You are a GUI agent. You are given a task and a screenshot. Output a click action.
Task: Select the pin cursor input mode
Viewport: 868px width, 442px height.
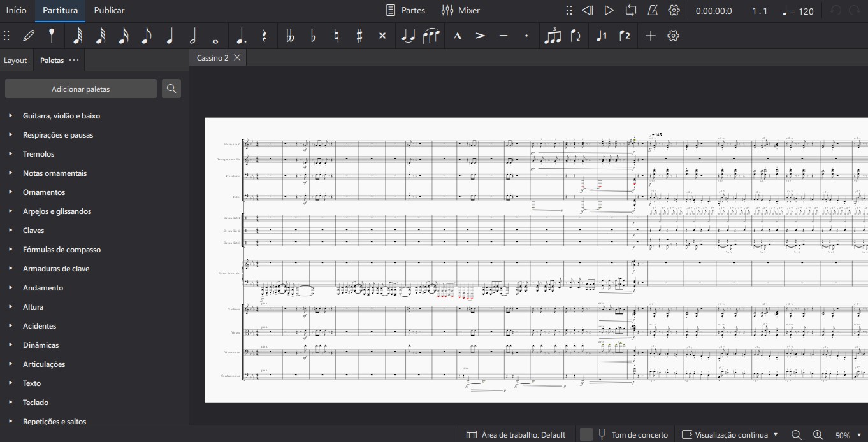tap(52, 36)
